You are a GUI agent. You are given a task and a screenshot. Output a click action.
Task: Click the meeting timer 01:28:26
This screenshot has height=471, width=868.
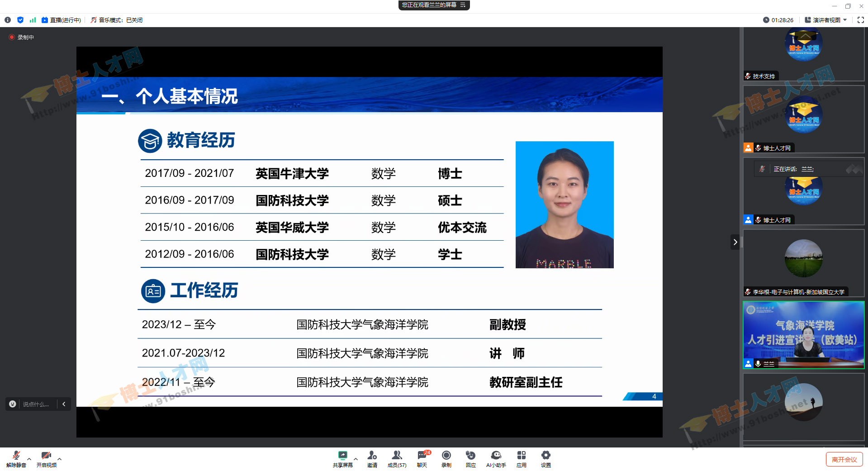point(778,20)
